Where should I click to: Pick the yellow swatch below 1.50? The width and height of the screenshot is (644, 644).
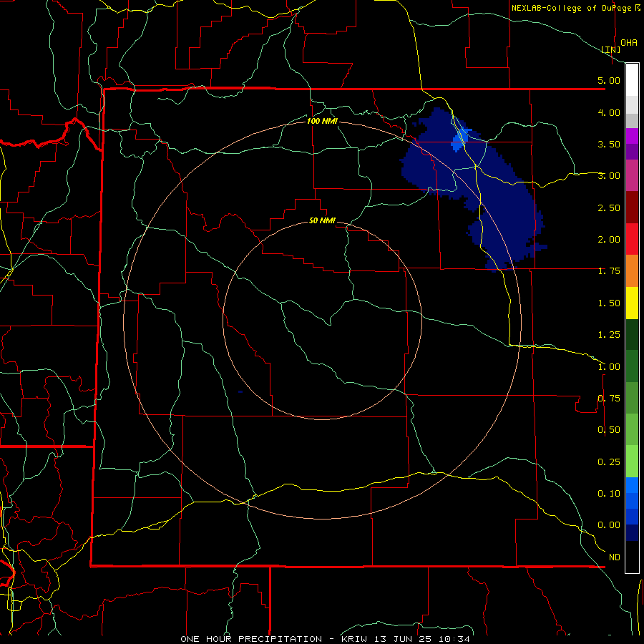[632, 303]
